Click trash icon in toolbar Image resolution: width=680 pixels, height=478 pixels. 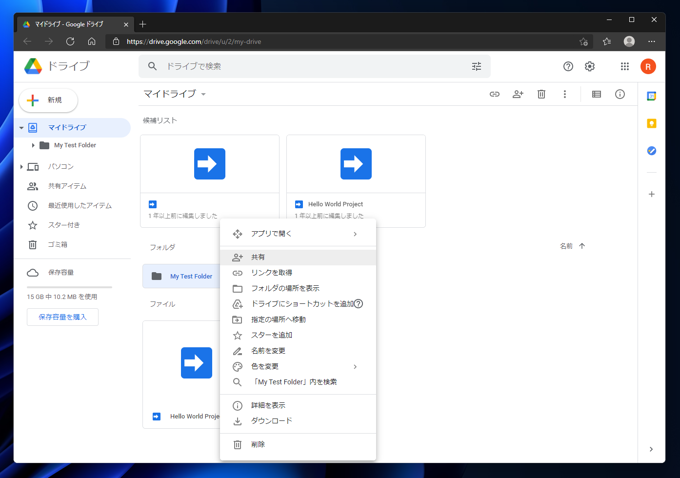click(541, 94)
